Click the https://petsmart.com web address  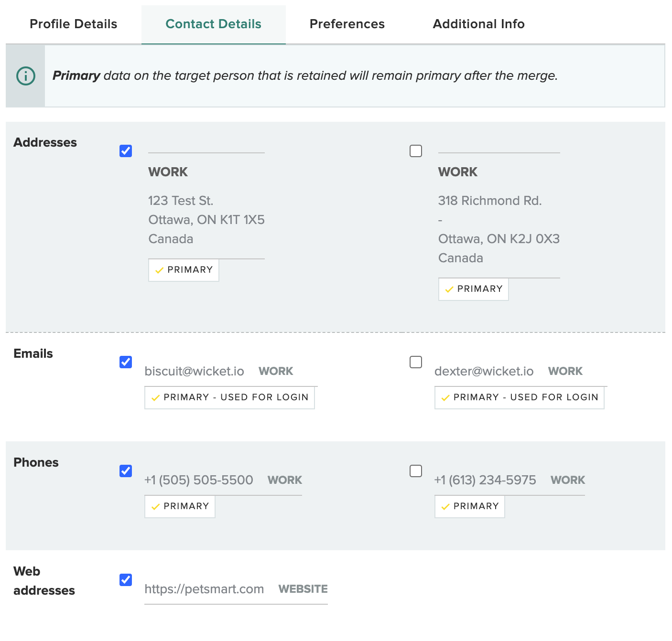[204, 589]
